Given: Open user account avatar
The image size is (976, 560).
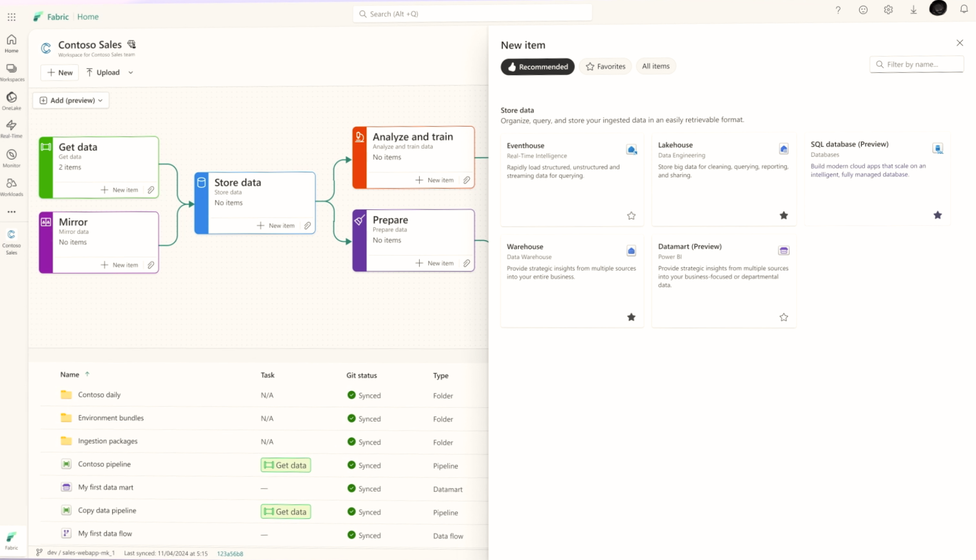Looking at the screenshot, I should [x=938, y=8].
